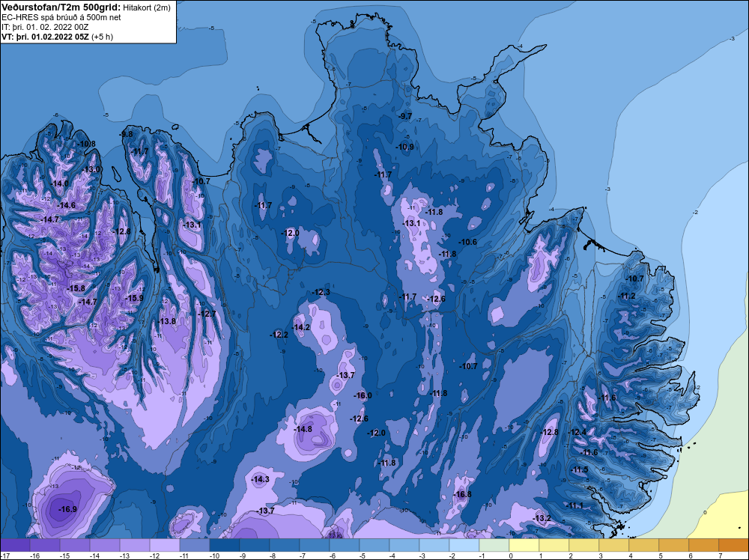The image size is (749, 560).
Task: Click the -17 label on the legend scale
Action: click(x=5, y=556)
